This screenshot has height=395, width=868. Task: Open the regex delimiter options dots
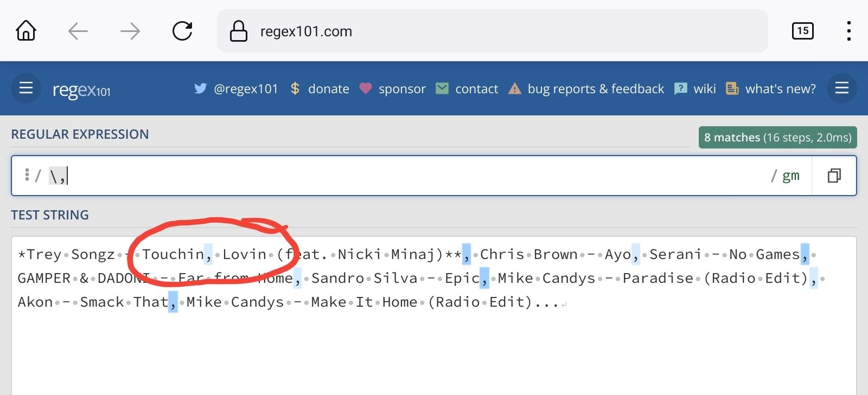pos(27,175)
